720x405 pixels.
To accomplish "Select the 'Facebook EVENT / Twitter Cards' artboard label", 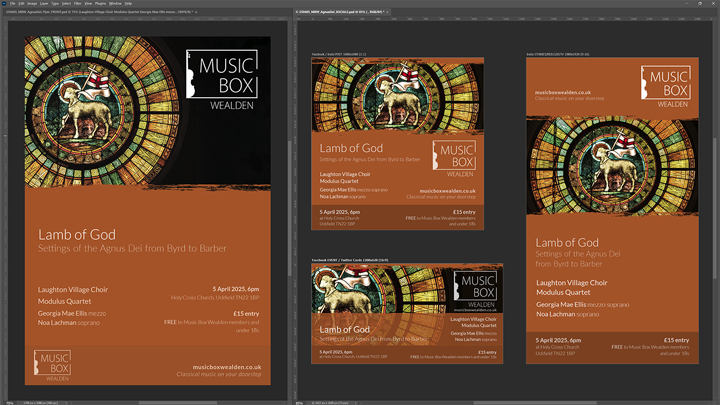I will [x=350, y=260].
